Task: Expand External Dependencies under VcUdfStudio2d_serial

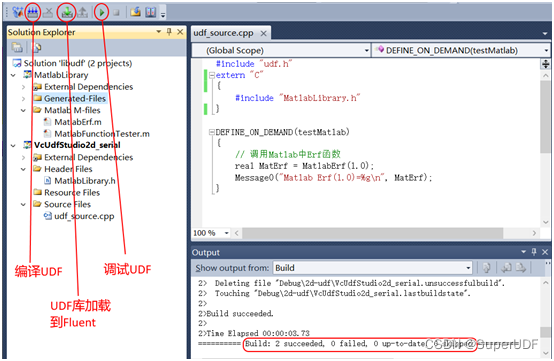Action: click(23, 157)
